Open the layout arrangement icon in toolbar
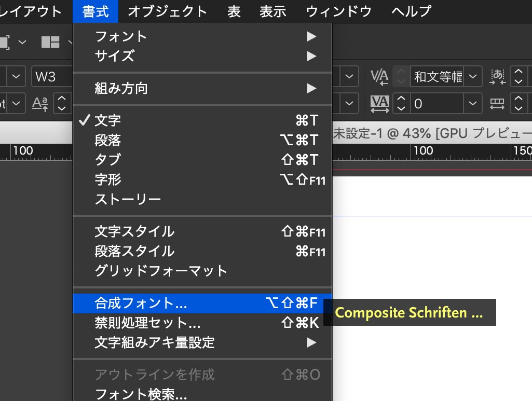The image size is (532, 401). tap(50, 42)
